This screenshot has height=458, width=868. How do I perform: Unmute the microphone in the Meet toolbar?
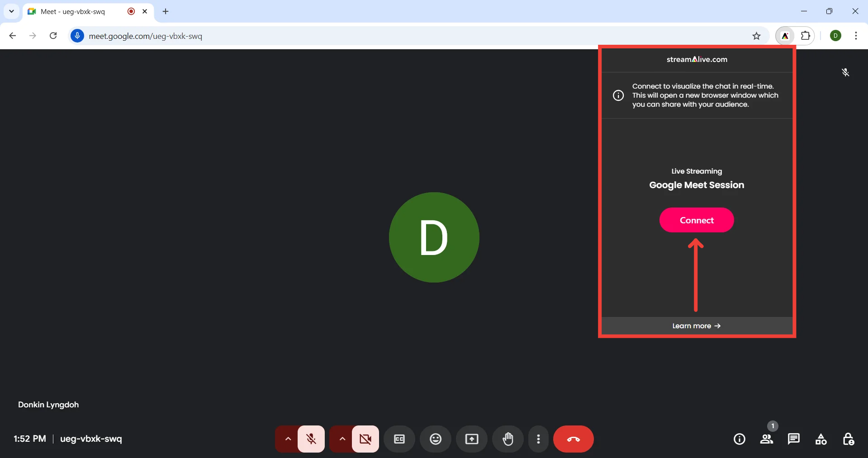coord(311,439)
